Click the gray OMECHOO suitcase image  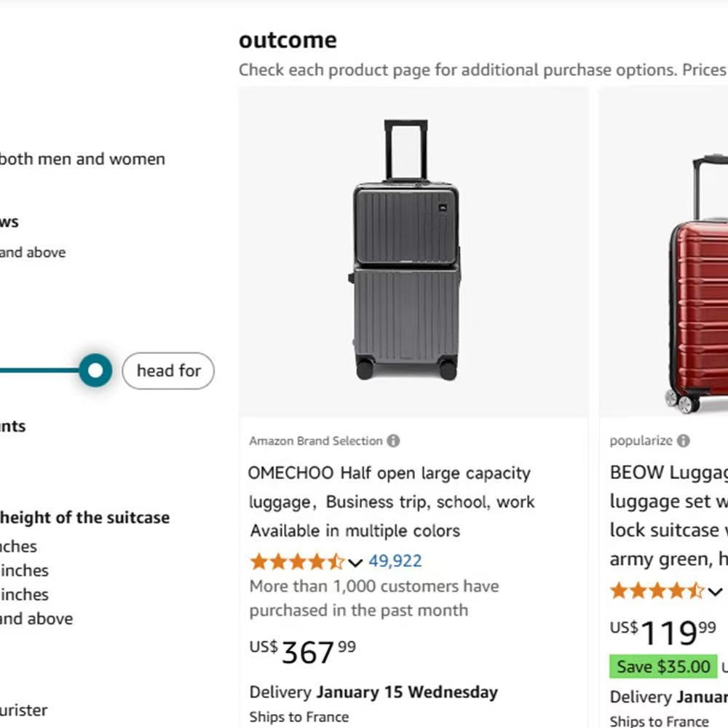(x=407, y=251)
